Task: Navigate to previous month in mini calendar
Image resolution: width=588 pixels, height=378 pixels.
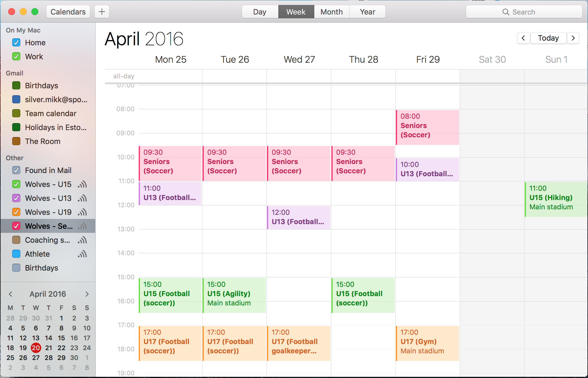Action: point(9,294)
